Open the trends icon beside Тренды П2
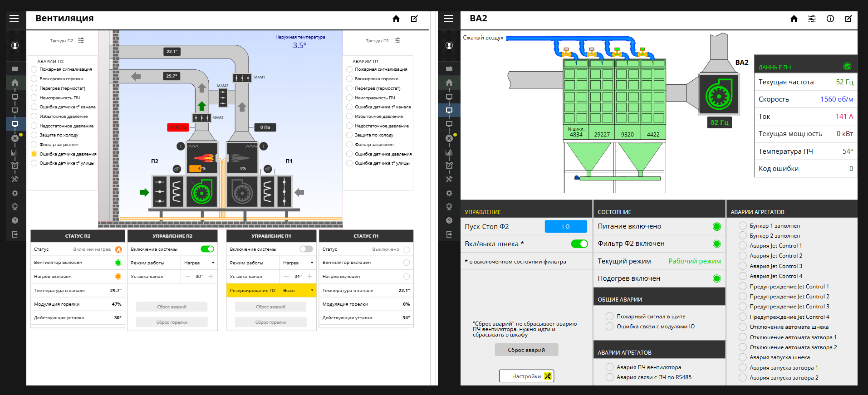 81,40
